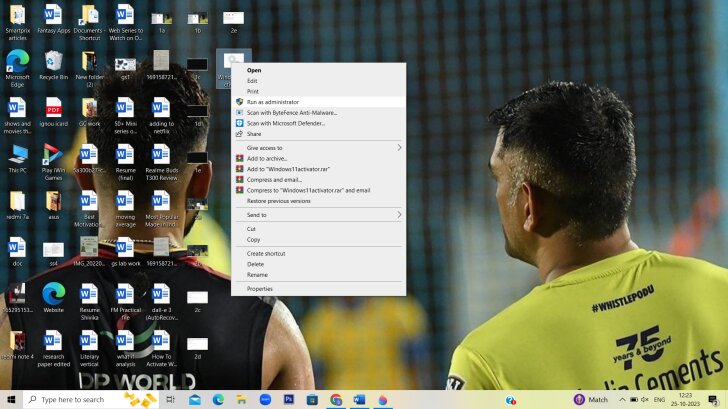Choose Cut in the context menu

tap(318, 229)
